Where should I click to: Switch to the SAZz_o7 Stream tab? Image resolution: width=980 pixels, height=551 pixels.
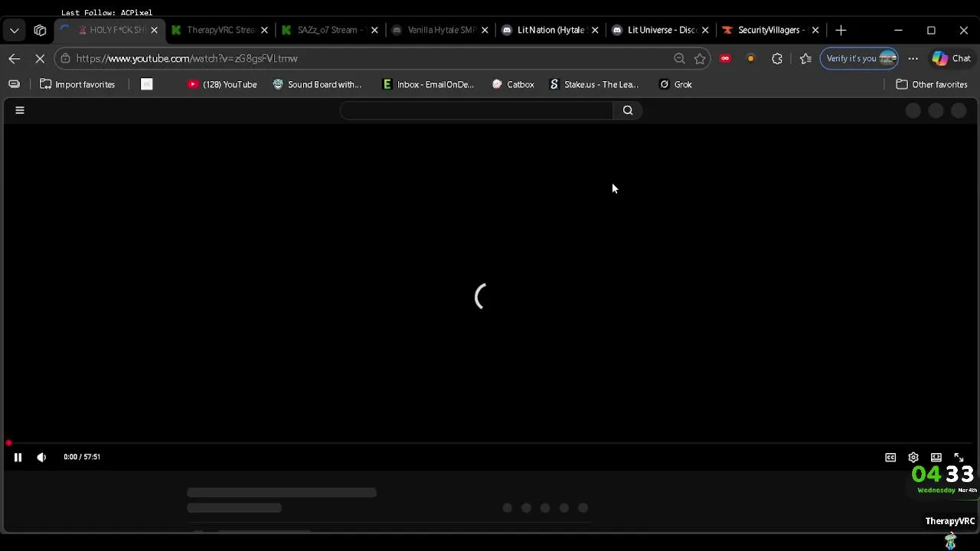coord(330,30)
